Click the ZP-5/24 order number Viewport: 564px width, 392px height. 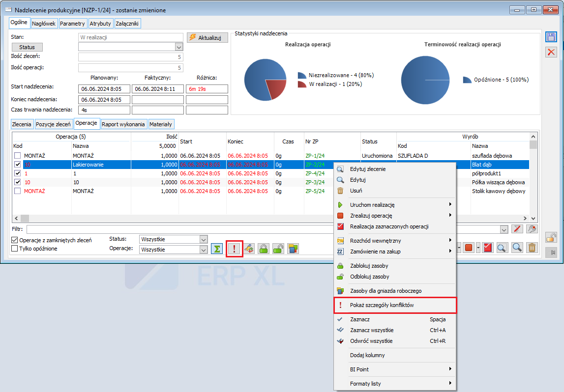tap(315, 191)
